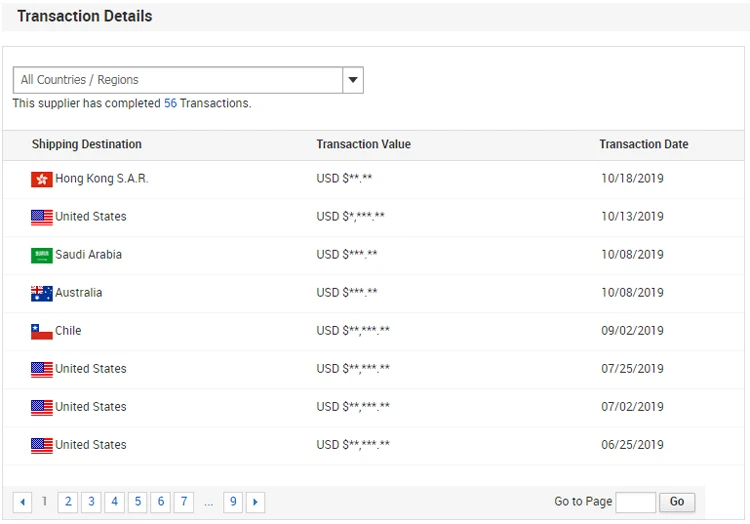The image size is (750, 524).
Task: Go to next page arrow
Action: click(x=255, y=502)
